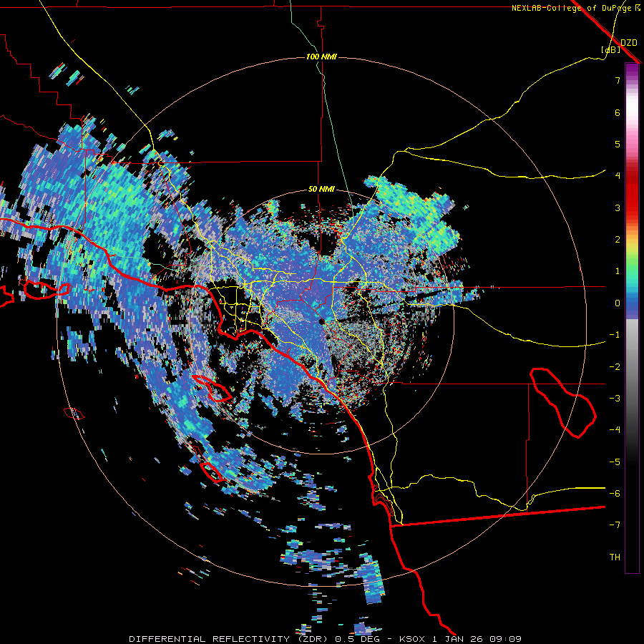Click the -5 value on the scale

tap(615, 462)
